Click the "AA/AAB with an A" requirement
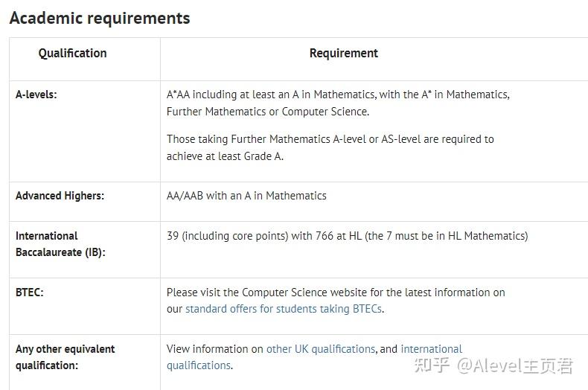This screenshot has width=588, height=390. [246, 196]
